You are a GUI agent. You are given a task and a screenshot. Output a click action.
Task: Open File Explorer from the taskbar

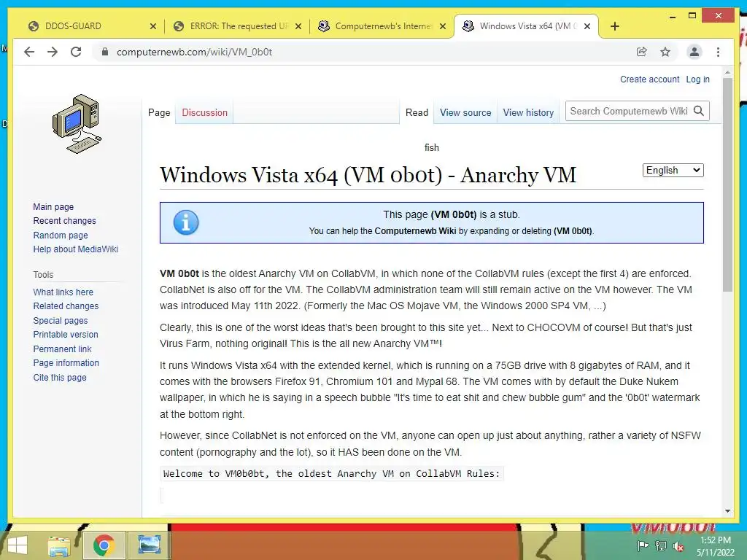(59, 545)
